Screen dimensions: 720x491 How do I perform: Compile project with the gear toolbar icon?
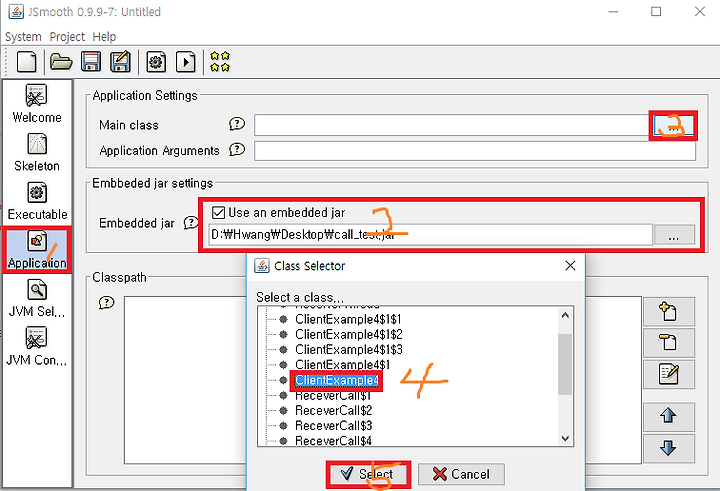click(156, 62)
